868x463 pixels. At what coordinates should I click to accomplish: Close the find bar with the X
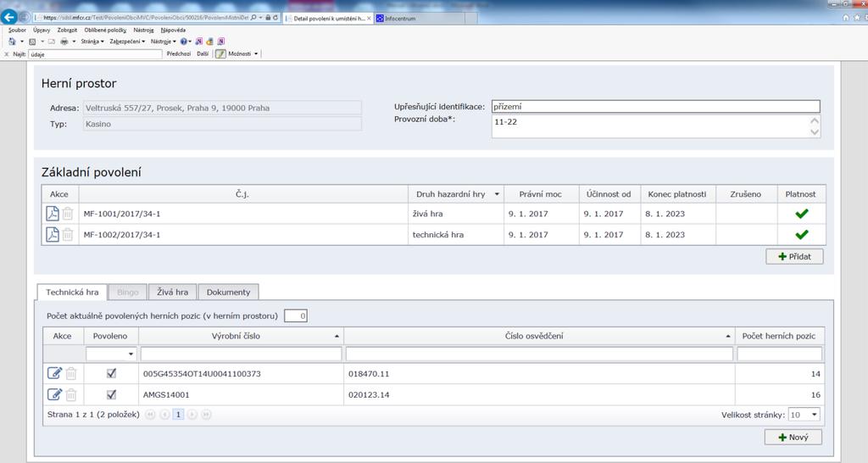7,54
